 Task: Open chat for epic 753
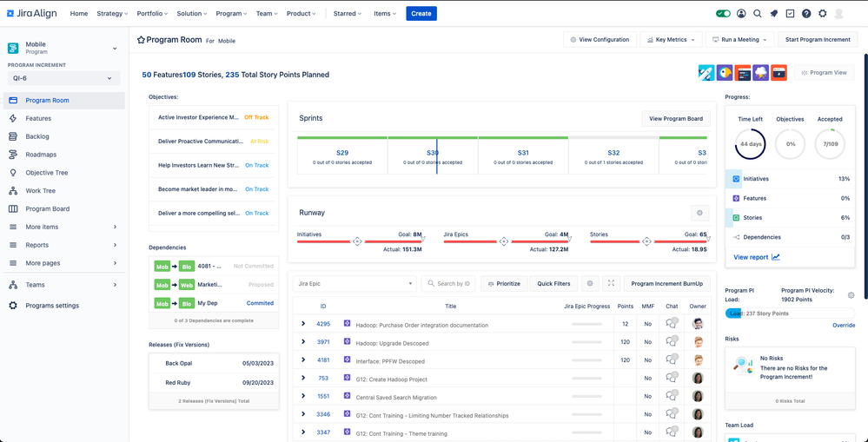pos(672,379)
